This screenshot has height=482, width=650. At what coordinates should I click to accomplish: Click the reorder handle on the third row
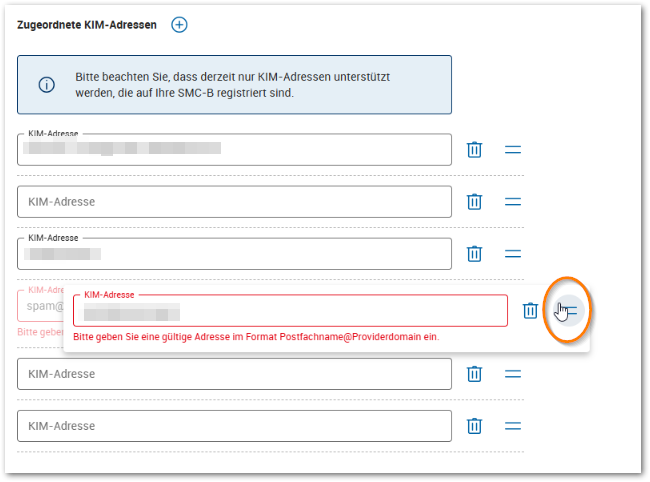click(513, 254)
